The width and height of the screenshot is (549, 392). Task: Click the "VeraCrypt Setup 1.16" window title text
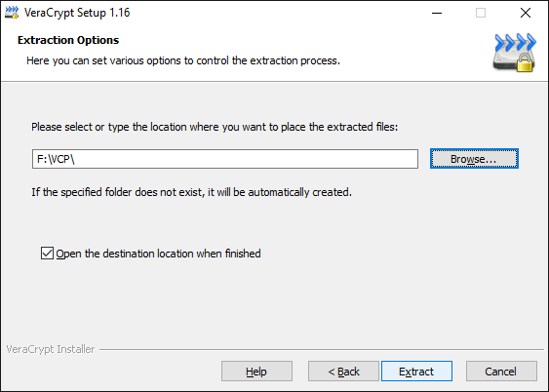coord(77,13)
